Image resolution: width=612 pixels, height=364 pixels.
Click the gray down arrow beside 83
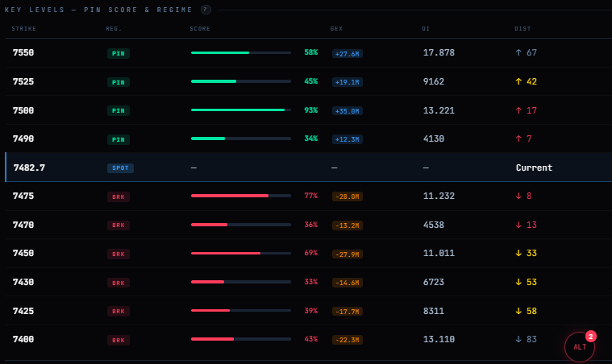pos(518,339)
